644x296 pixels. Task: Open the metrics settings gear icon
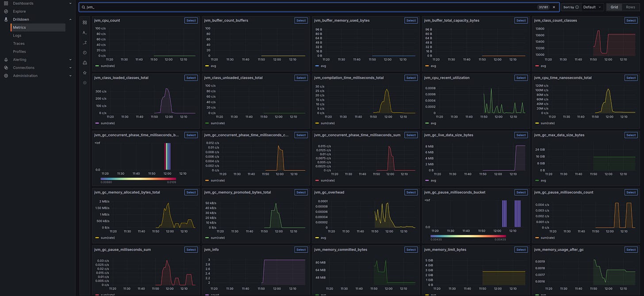pos(84,83)
